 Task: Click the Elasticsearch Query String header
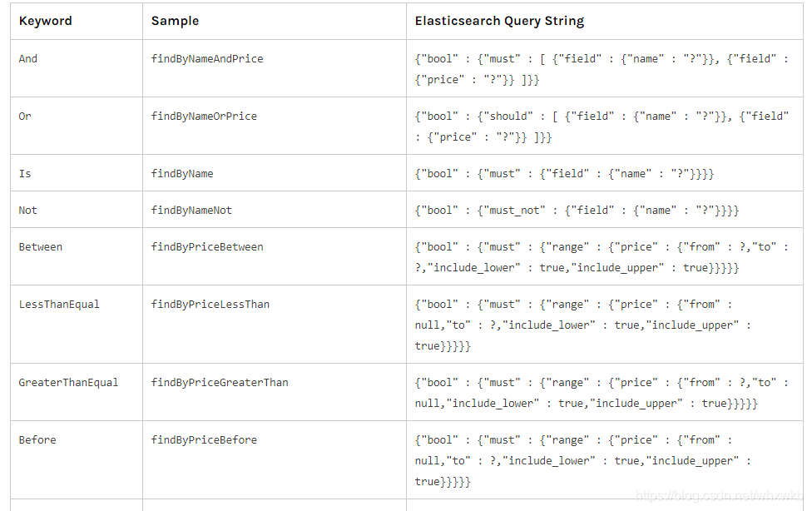point(499,21)
